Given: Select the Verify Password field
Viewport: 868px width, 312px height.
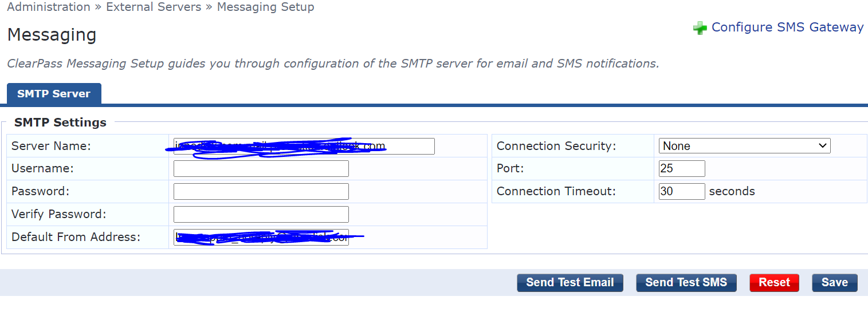Looking at the screenshot, I should (261, 215).
